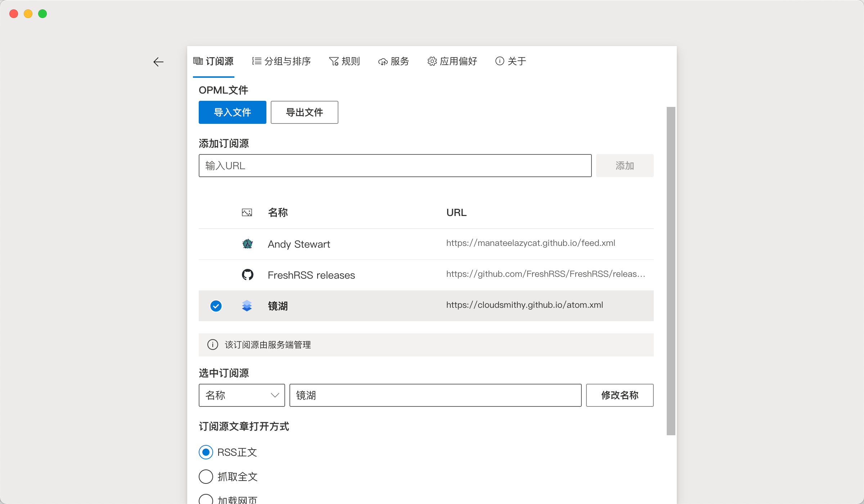Click the cloud icon on 服务 tab

tap(383, 62)
